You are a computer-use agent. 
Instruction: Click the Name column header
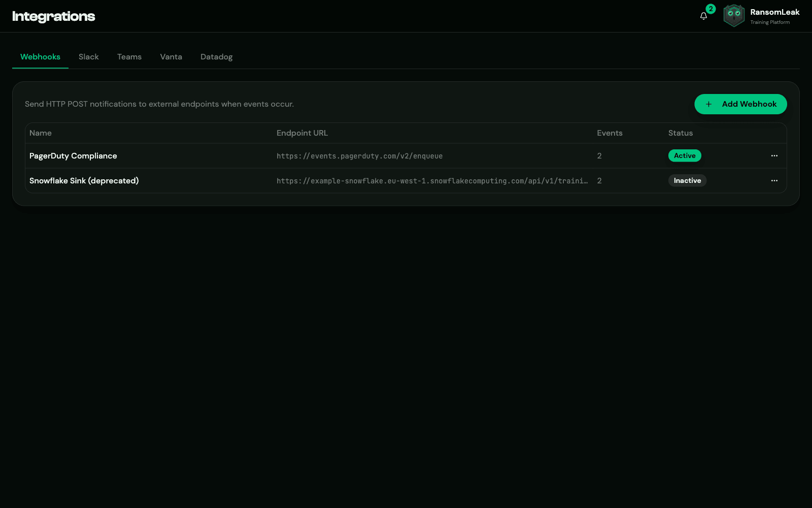41,133
